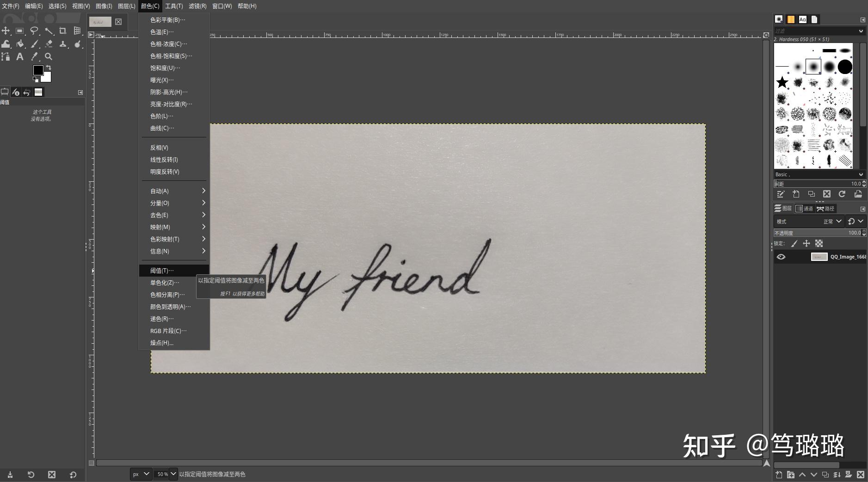Select the Fuzzy Select magic wand tool
Screen dimensions: 868x482
pos(49,31)
